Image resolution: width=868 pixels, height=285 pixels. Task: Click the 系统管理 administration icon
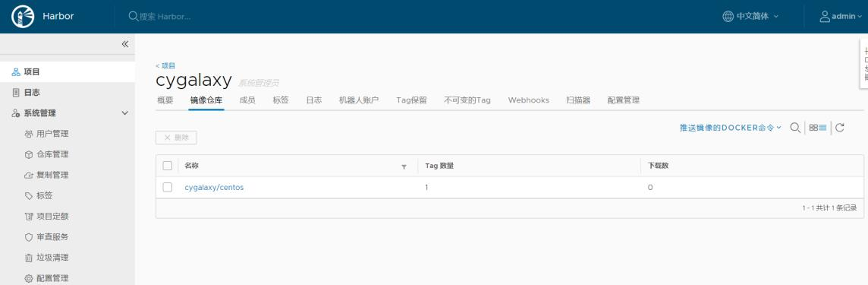(x=15, y=113)
